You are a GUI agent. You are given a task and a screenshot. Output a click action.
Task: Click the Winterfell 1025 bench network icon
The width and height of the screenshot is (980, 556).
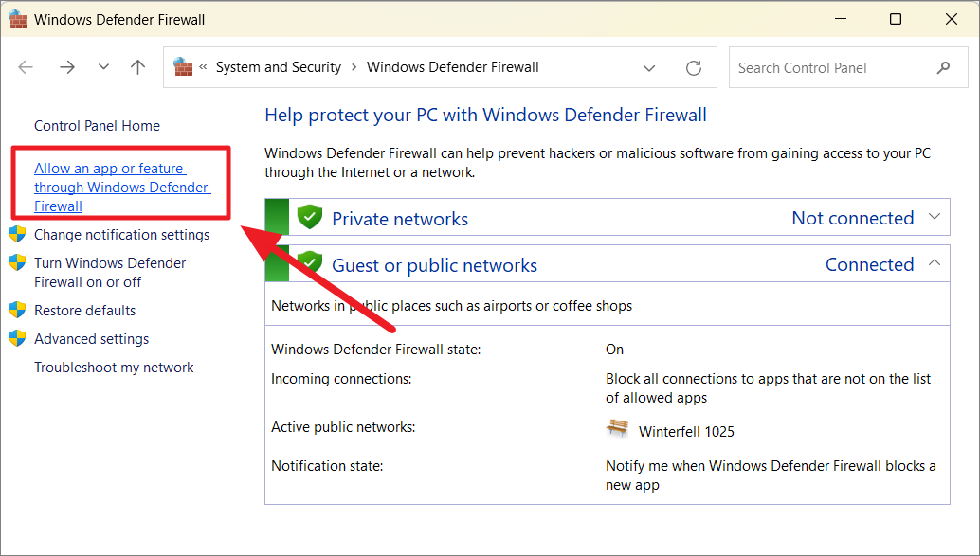618,428
